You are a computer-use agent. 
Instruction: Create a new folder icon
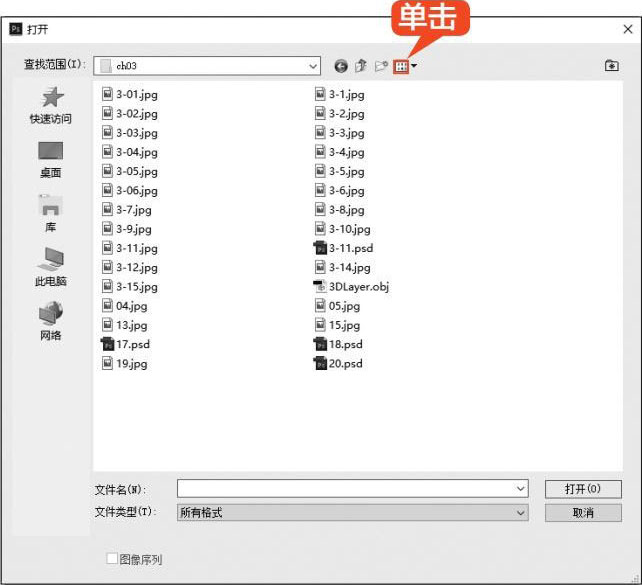[381, 66]
